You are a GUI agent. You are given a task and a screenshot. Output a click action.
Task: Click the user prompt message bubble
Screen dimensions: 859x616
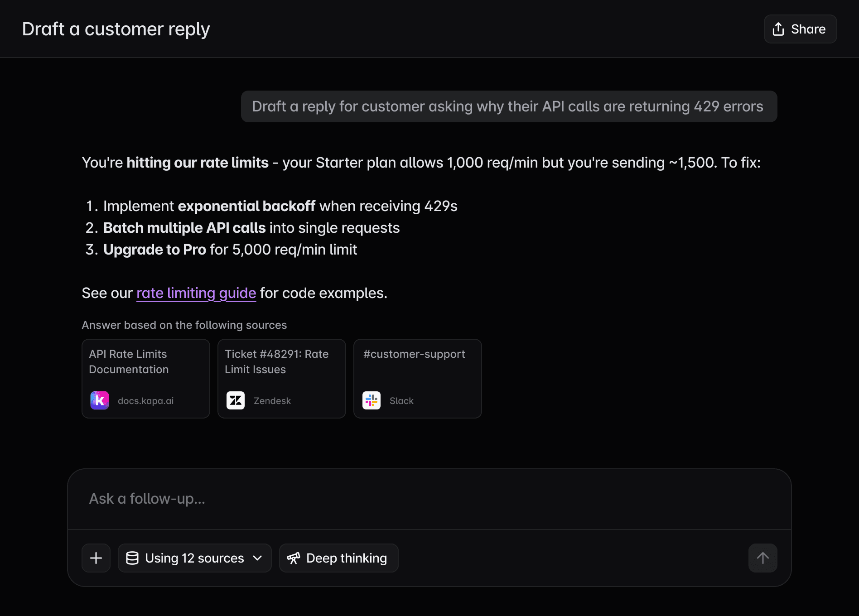(x=508, y=106)
